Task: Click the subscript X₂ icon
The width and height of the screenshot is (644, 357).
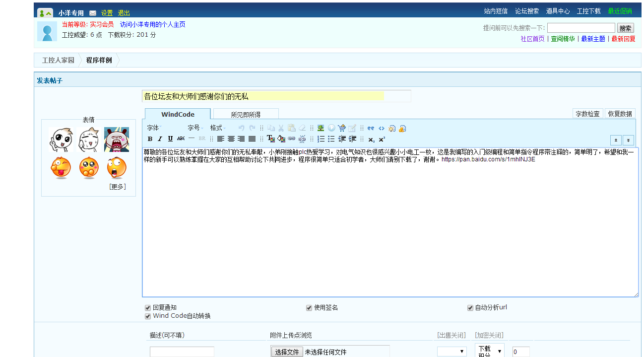Action: 371,140
